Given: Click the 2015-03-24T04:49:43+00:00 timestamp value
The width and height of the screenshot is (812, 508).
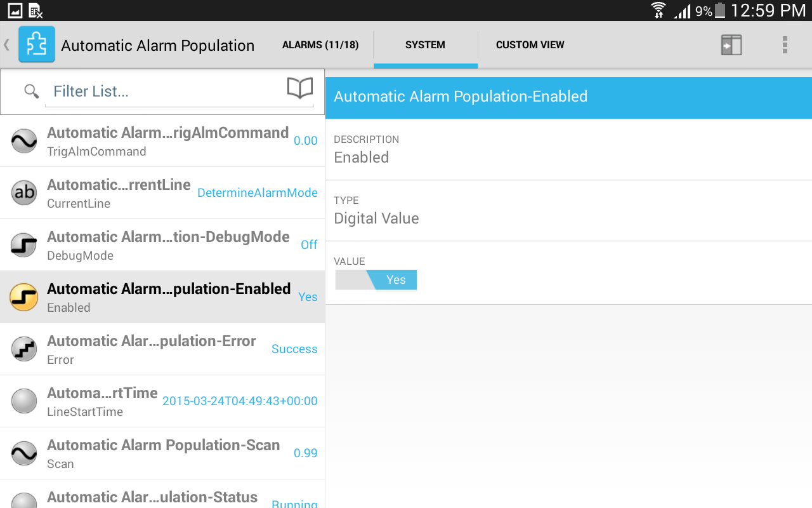Looking at the screenshot, I should tap(240, 401).
